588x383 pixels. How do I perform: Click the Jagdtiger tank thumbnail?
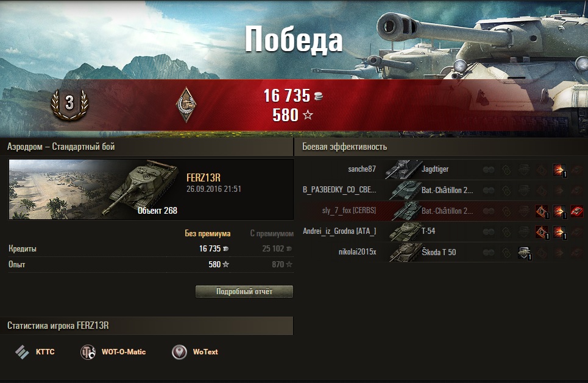tap(402, 169)
